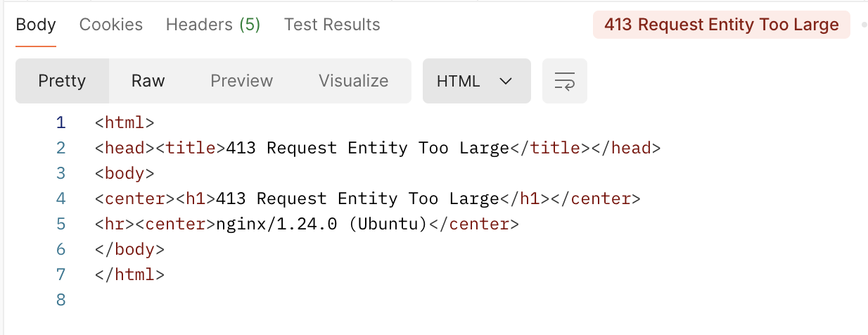Screen dimensions: 868x335
Task: Open the HTML format dropdown
Action: tap(476, 81)
